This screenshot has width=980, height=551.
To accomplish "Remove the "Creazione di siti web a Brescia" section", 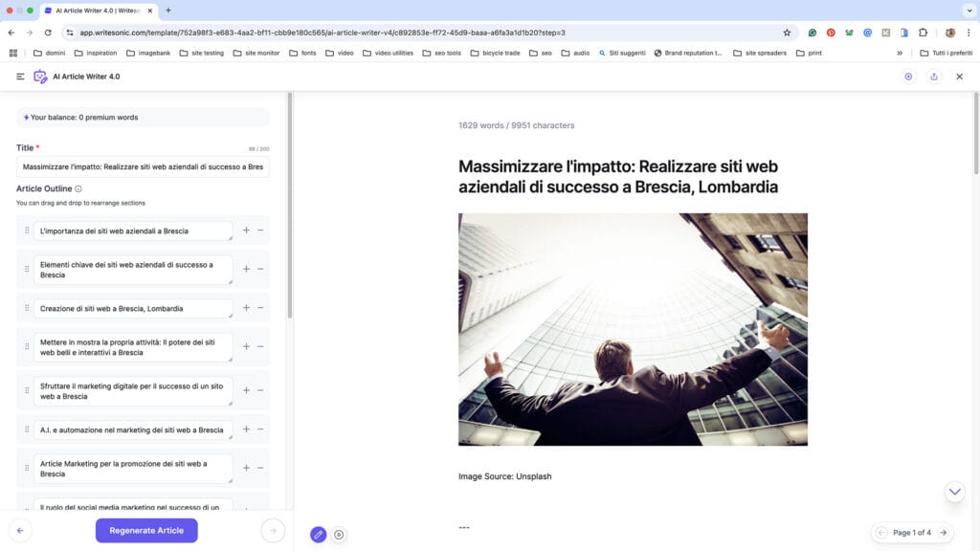I will 260,308.
